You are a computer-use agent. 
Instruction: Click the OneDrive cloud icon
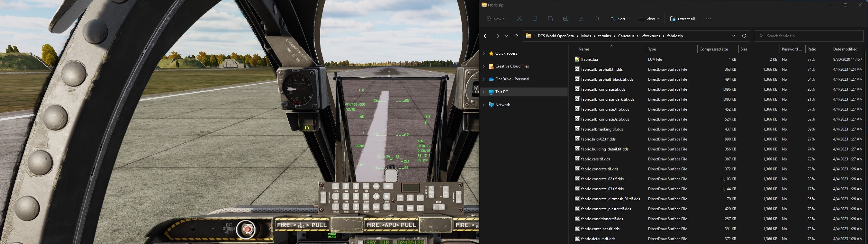pos(491,79)
